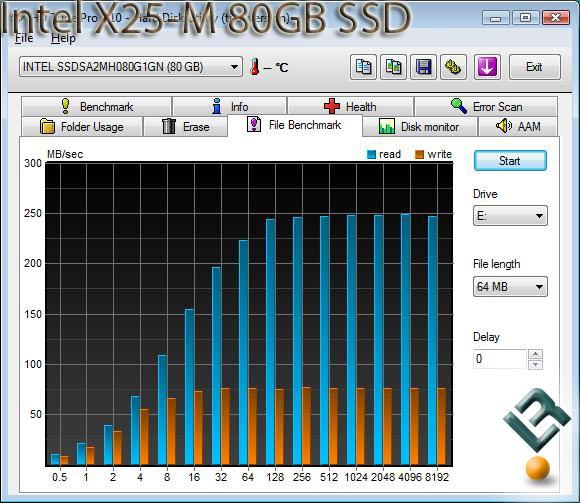
Task: Switch to the Error Scan tab
Action: pos(486,107)
